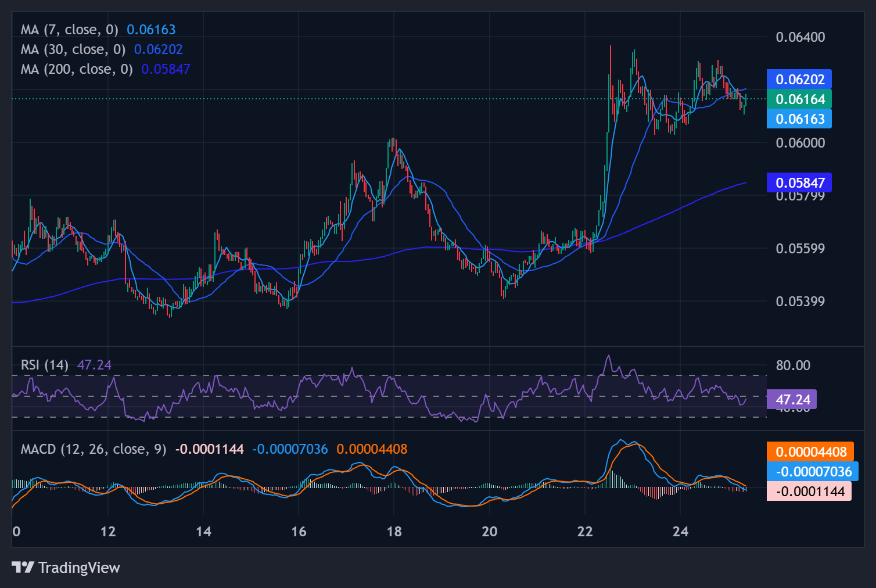Click the 0.06400 price axis label
The image size is (876, 588).
pos(800,37)
